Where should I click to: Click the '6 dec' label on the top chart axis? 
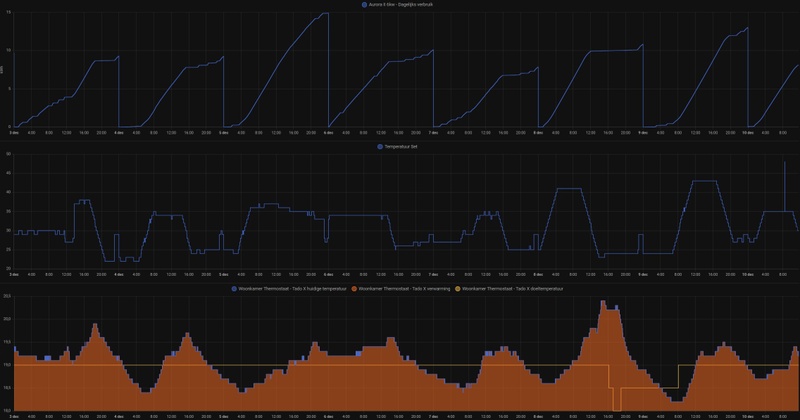point(329,133)
